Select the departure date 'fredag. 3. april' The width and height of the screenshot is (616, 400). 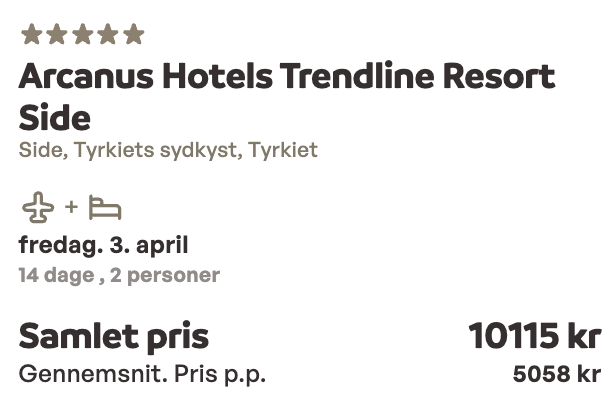(x=104, y=245)
